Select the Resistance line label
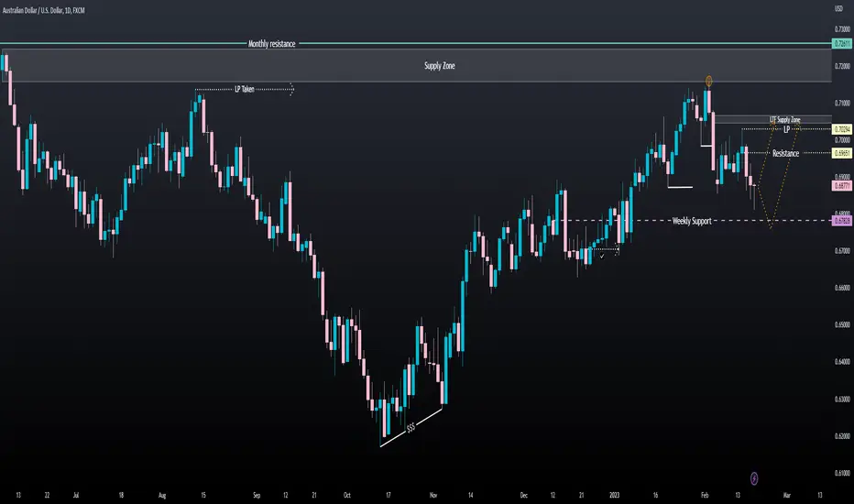 (786, 153)
